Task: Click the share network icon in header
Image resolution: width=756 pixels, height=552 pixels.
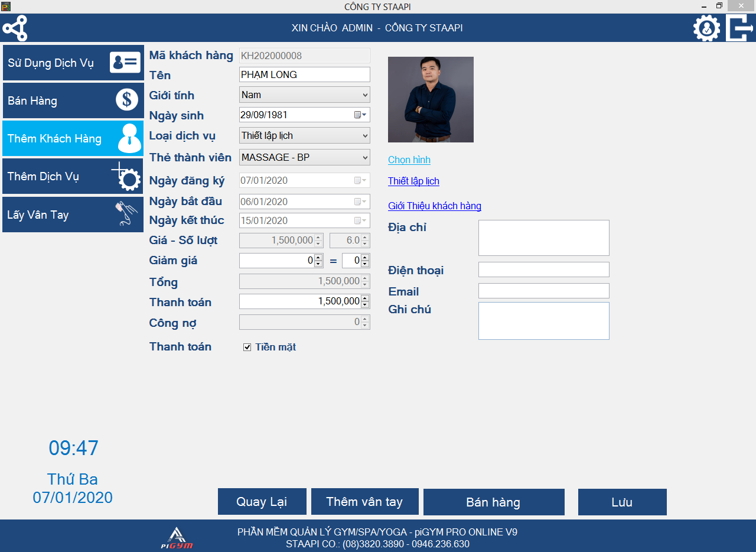Action: point(15,28)
